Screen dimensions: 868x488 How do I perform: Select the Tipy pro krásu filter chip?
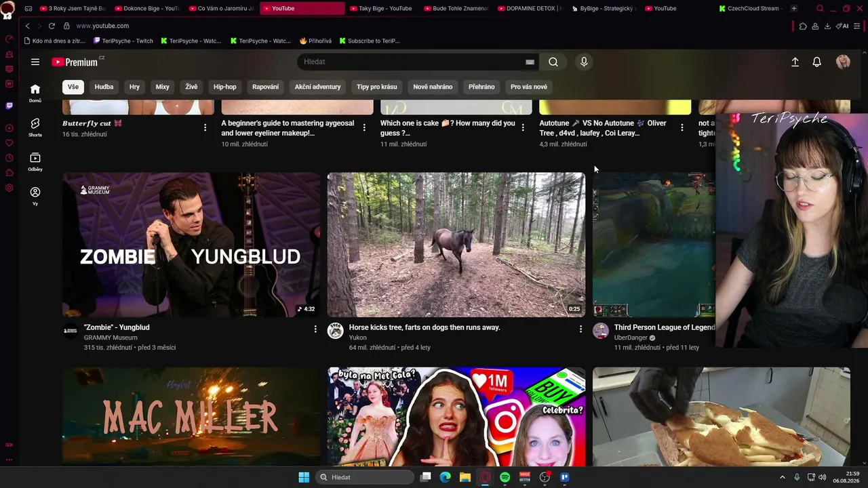(x=377, y=87)
